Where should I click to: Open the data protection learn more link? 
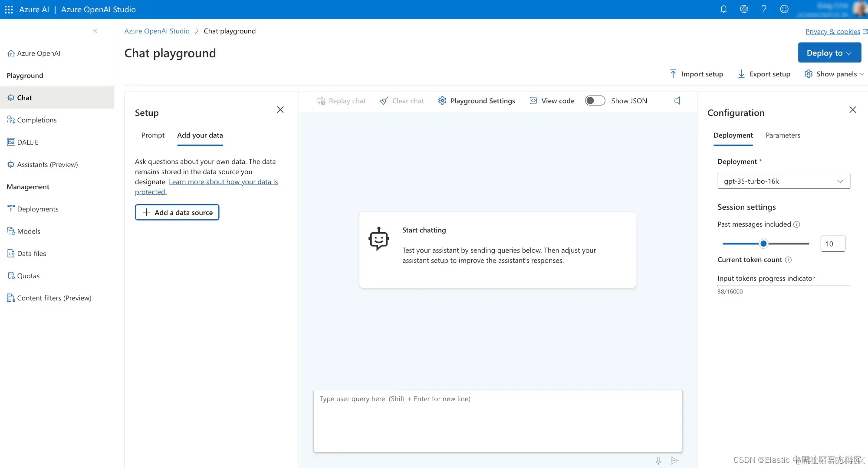pyautogui.click(x=206, y=187)
